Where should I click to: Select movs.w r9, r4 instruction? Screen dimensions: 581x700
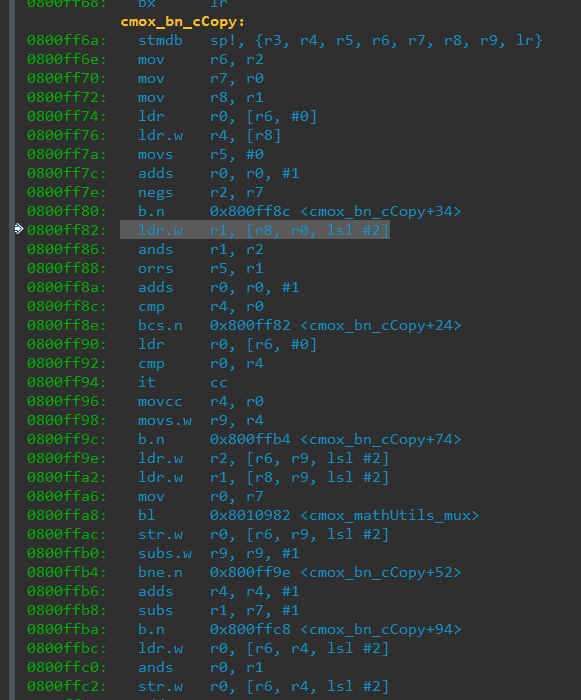point(201,420)
